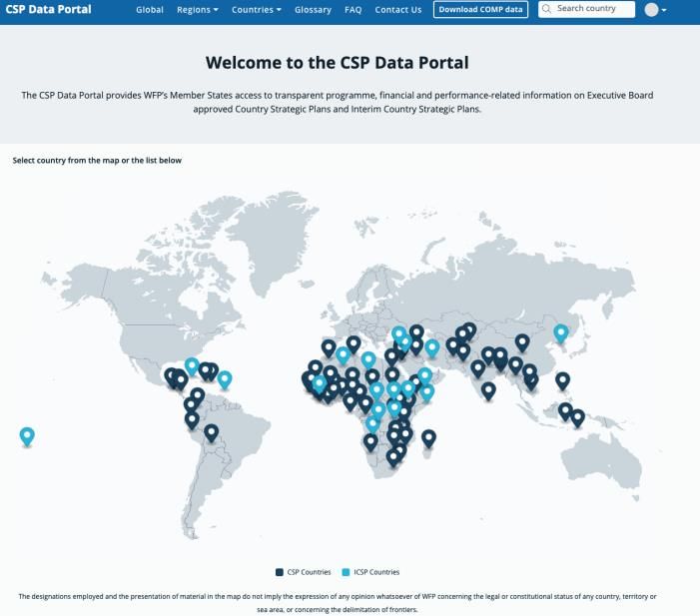Select the light-blue pin on Somalia
700x616 pixels.
(x=427, y=392)
